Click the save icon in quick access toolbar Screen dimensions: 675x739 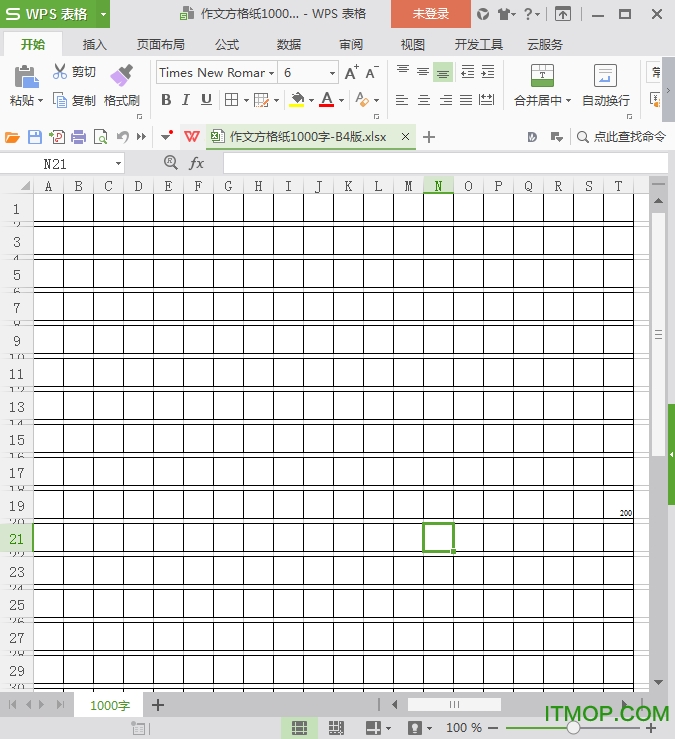tap(35, 137)
